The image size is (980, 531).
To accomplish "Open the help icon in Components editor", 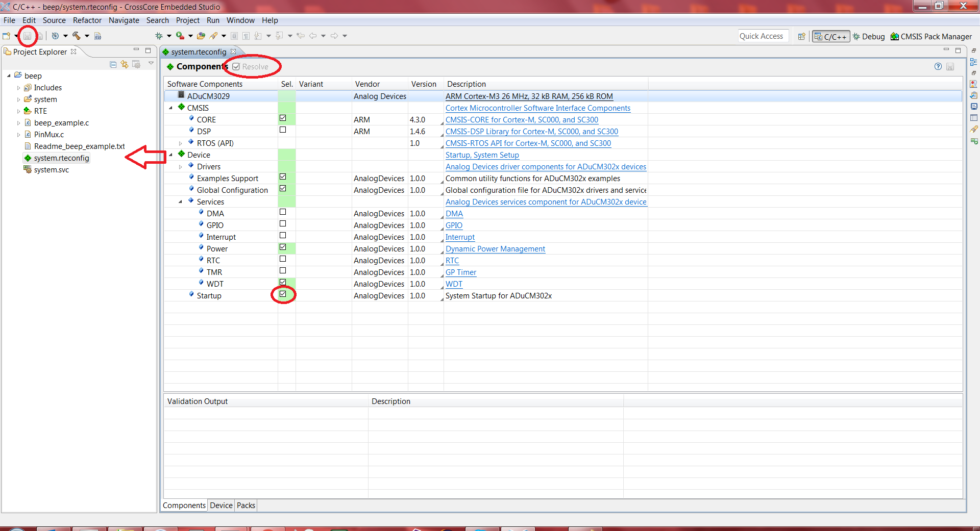I will pyautogui.click(x=938, y=66).
